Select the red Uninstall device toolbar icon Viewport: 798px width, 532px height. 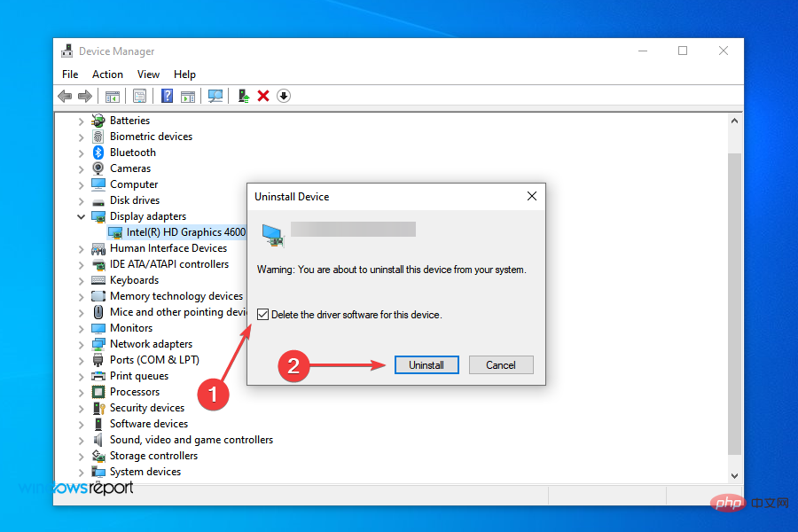pos(262,96)
